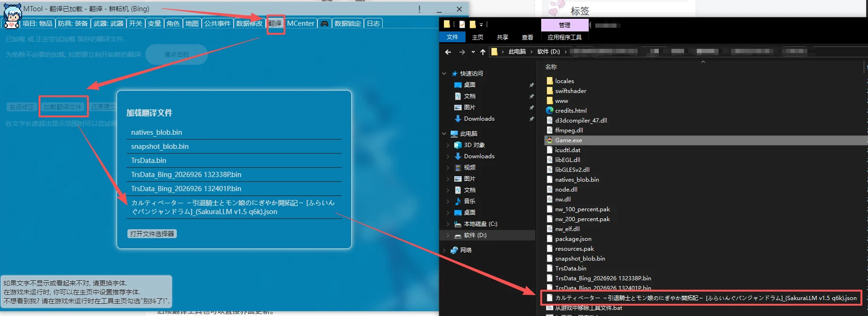The width and height of the screenshot is (868, 316).
Task: Click the music note icon in Explorer sidebar
Action: pos(458,201)
